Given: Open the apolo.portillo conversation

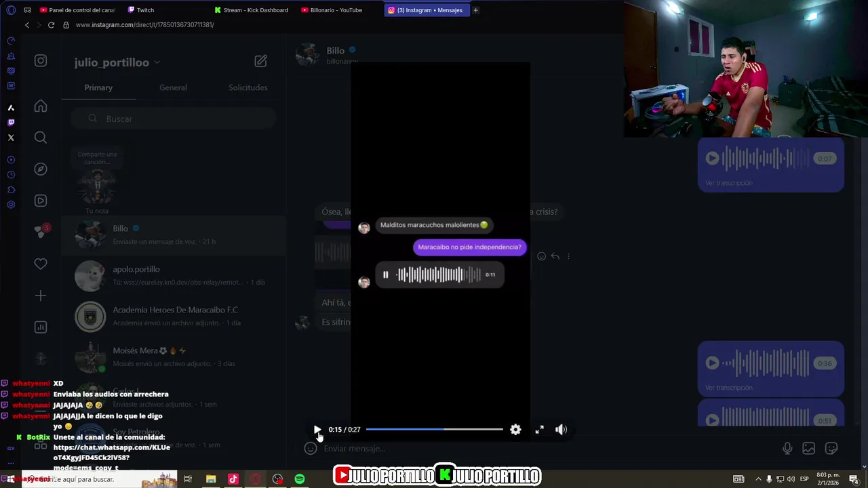Looking at the screenshot, I should [x=173, y=275].
